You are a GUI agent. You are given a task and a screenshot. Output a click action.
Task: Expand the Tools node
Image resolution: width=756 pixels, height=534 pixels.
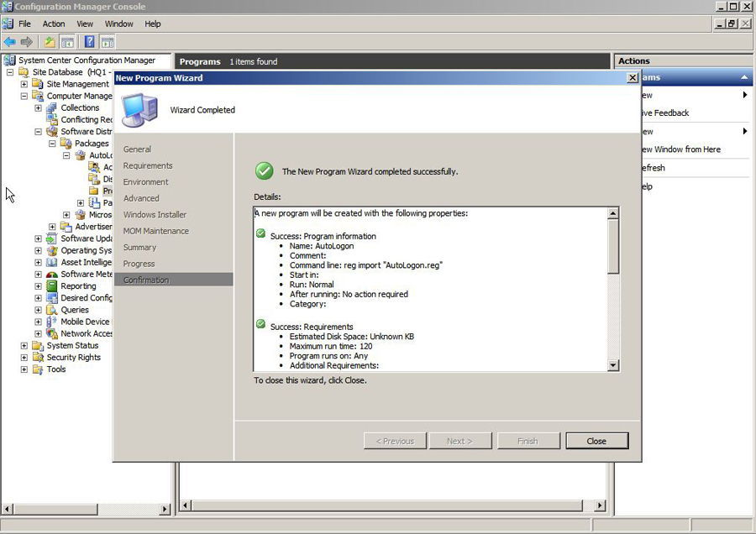pos(24,369)
